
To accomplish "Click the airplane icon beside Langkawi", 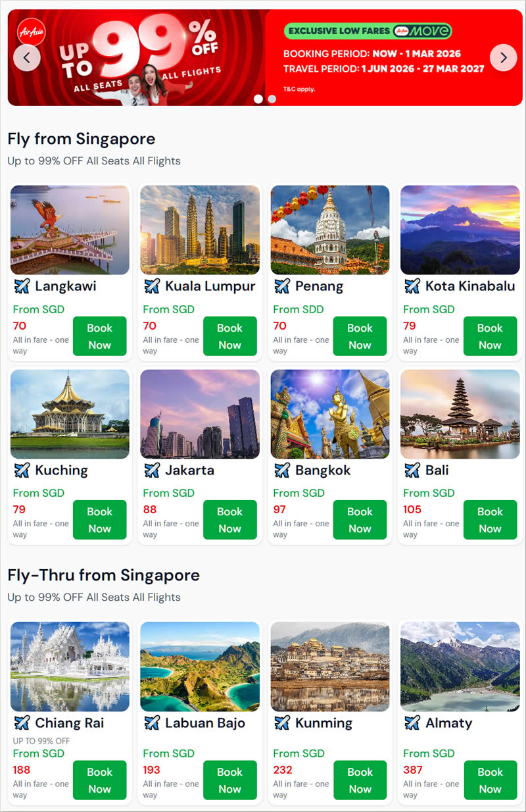I will [22, 286].
